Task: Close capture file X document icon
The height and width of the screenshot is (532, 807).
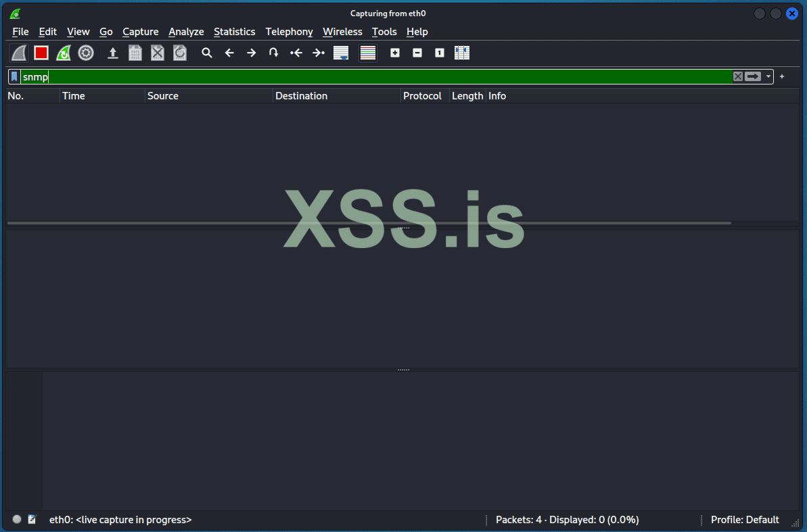Action: coord(158,53)
